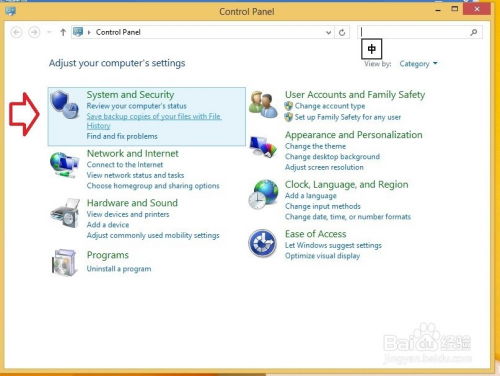Screen dimensions: 500x376
Task: Click the Ease of Access icon
Action: 263,243
